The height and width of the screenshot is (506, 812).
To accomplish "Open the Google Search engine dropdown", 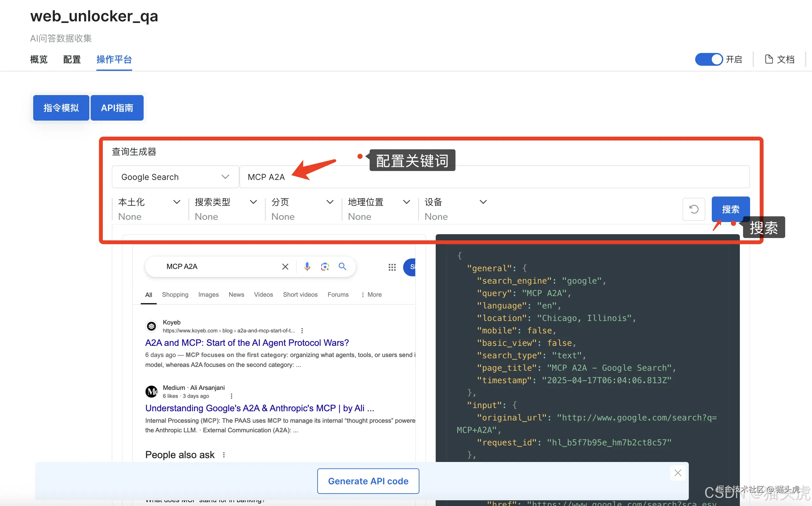I will [175, 177].
